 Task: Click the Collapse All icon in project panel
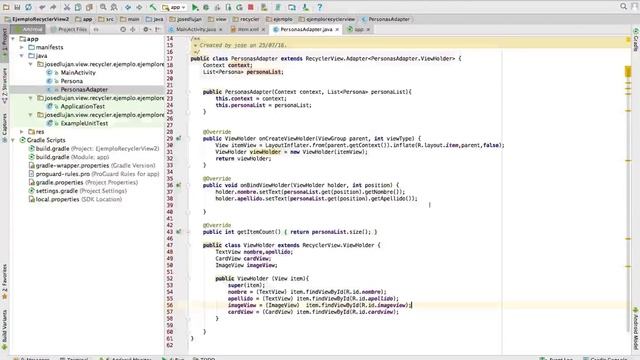133,29
